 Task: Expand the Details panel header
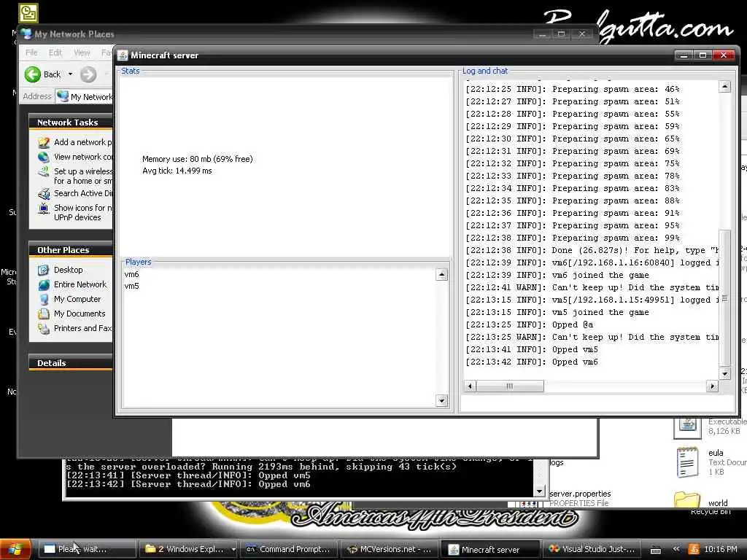pyautogui.click(x=71, y=363)
